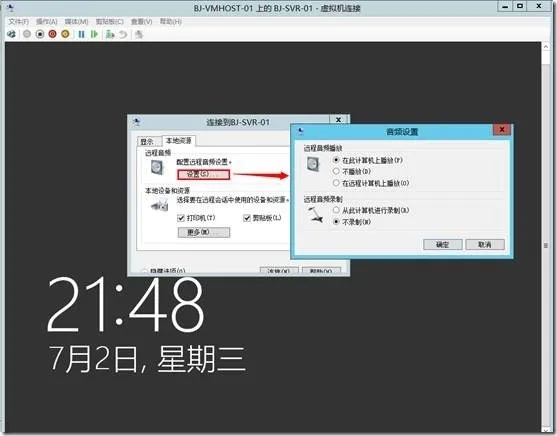Click the vertical scrollbar thumb
This screenshot has height=436, width=557.
tap(546, 246)
